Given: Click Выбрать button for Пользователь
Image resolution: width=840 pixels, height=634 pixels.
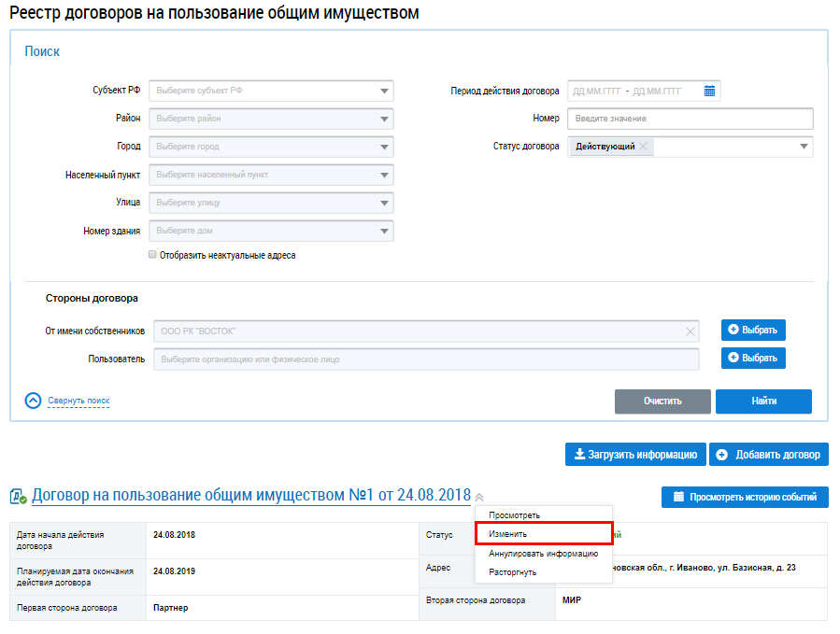Looking at the screenshot, I should point(753,358).
